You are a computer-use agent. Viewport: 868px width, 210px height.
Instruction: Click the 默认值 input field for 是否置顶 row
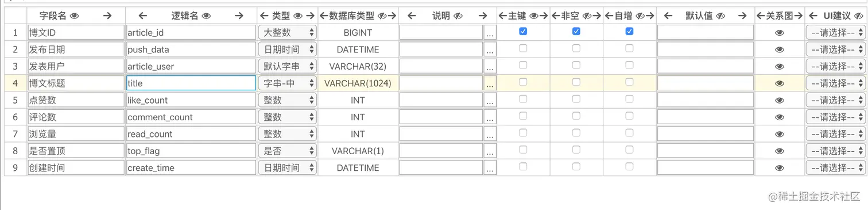pos(706,151)
